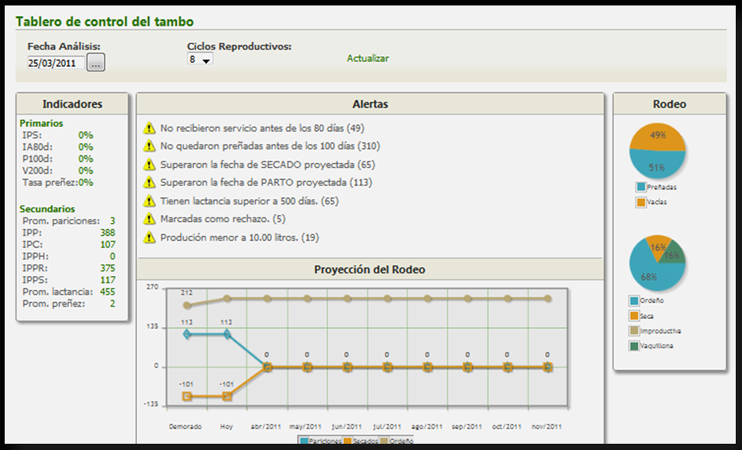The image size is (742, 450).
Task: Click warning icon for lactancia superior alert
Action: point(149,201)
